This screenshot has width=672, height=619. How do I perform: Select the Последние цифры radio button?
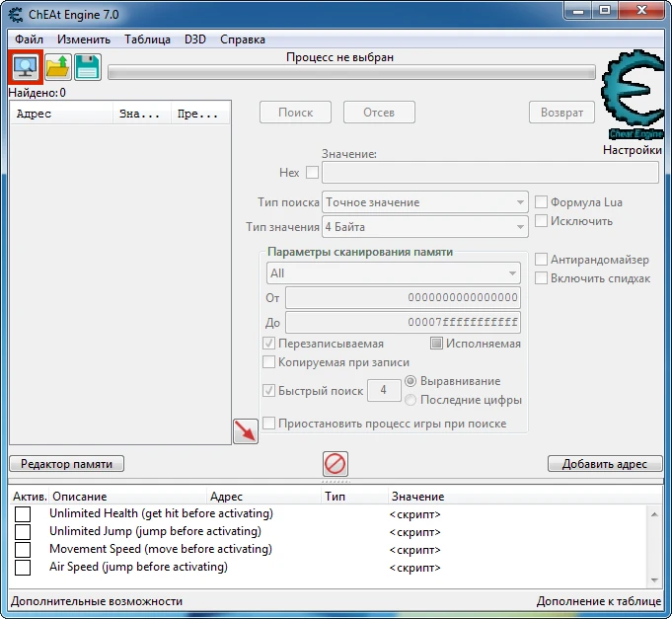coord(411,400)
